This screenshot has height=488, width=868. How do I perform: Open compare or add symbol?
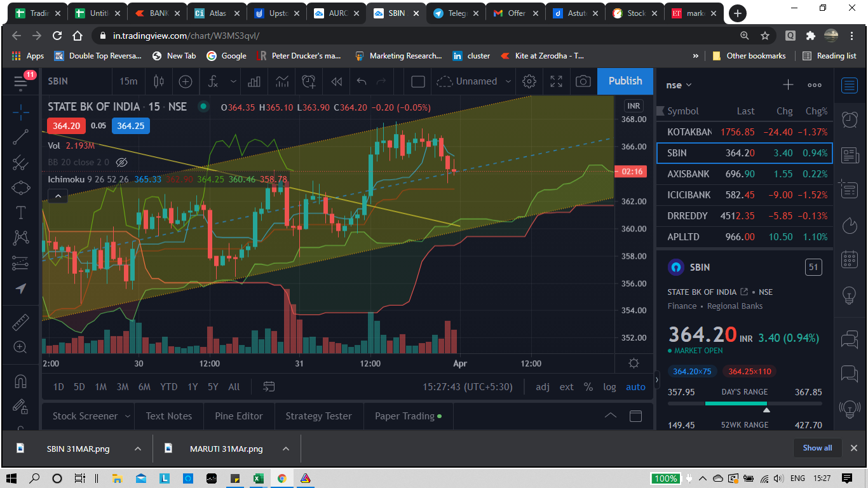tap(186, 81)
